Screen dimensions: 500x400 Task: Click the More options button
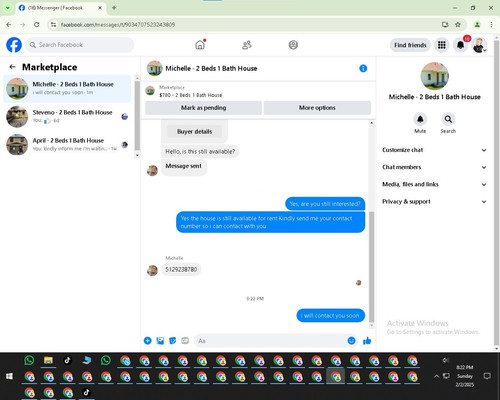(x=317, y=108)
